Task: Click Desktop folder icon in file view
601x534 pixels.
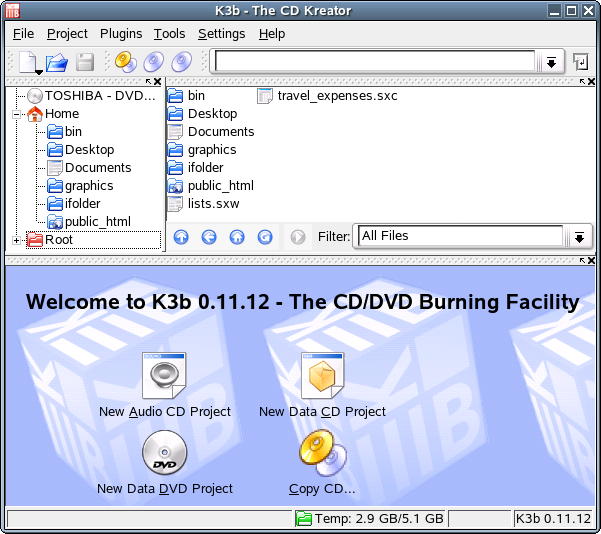Action: click(x=176, y=113)
